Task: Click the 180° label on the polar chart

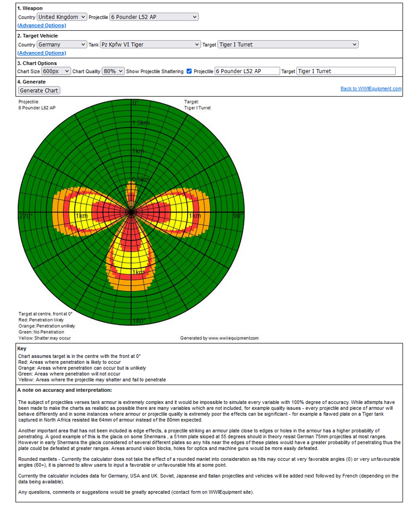Action: [138, 321]
